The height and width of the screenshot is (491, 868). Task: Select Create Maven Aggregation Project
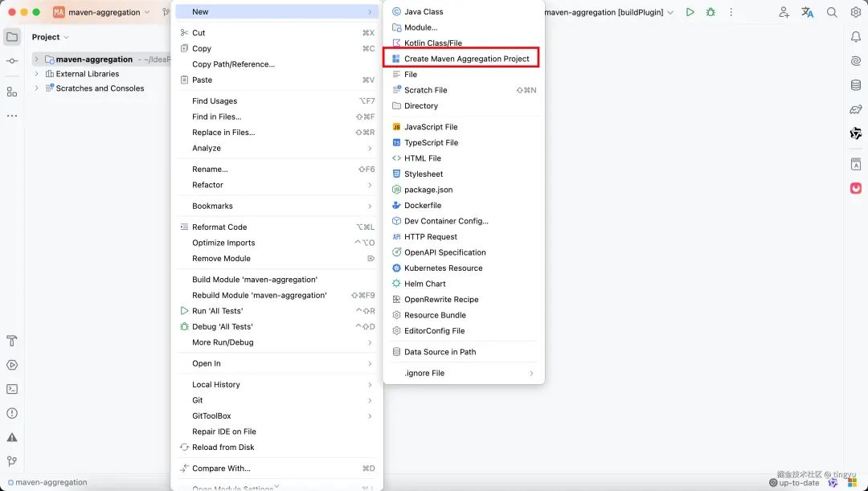point(465,57)
